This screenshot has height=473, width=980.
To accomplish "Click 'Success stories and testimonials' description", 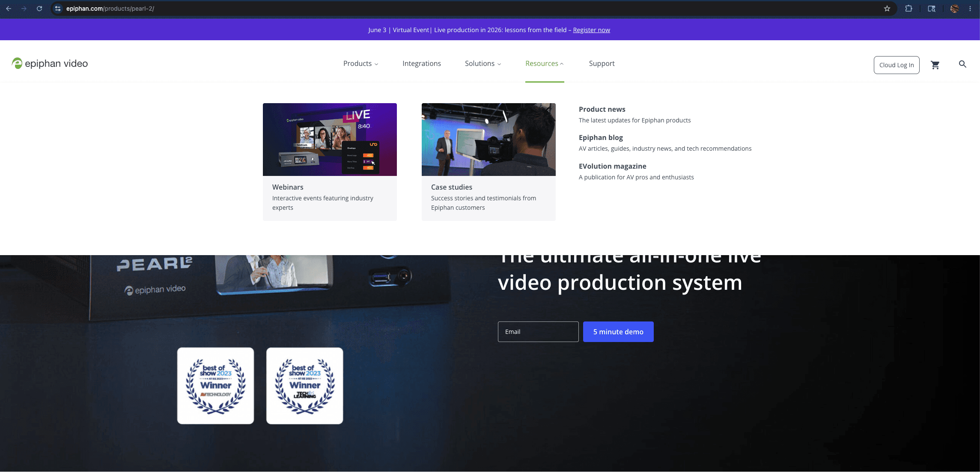I will (483, 203).
